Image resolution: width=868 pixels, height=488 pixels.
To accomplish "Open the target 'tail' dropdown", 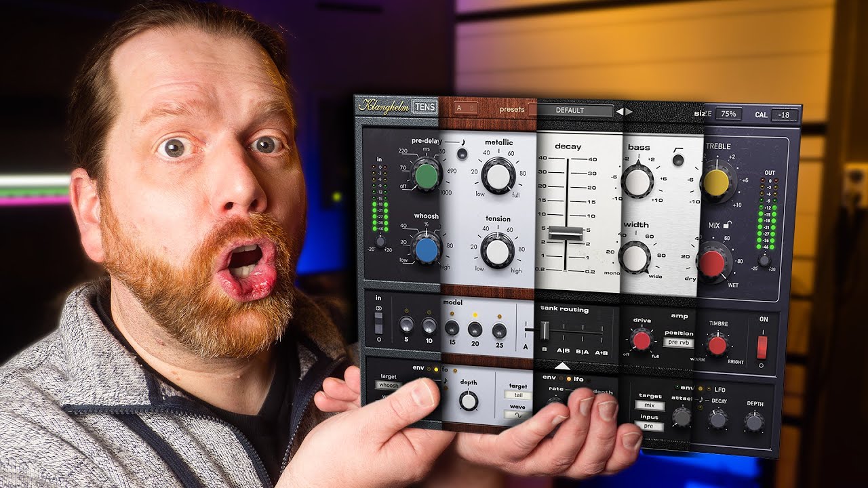I will [x=517, y=395].
